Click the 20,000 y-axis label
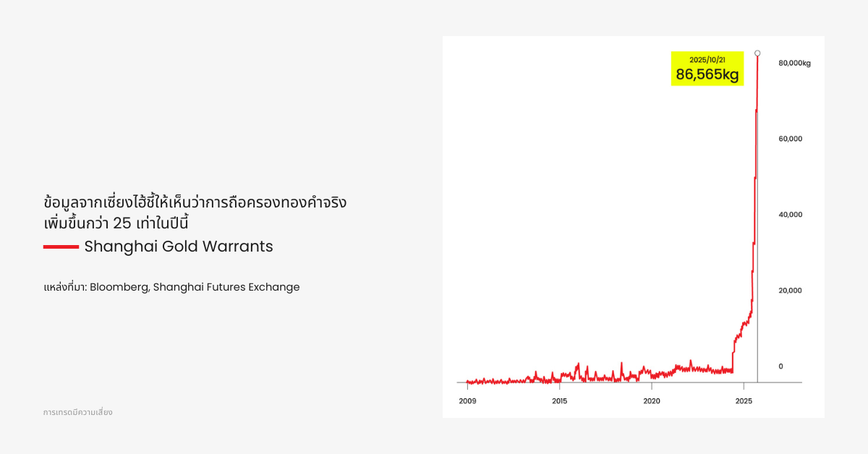Screen dimensions: 868x454 (x=790, y=291)
